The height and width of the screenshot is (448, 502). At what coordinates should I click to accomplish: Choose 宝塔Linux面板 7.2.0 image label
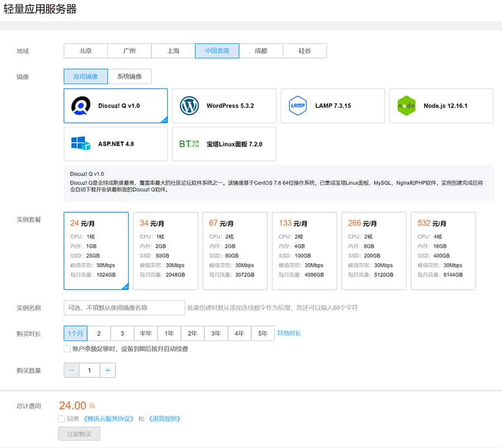(234, 144)
